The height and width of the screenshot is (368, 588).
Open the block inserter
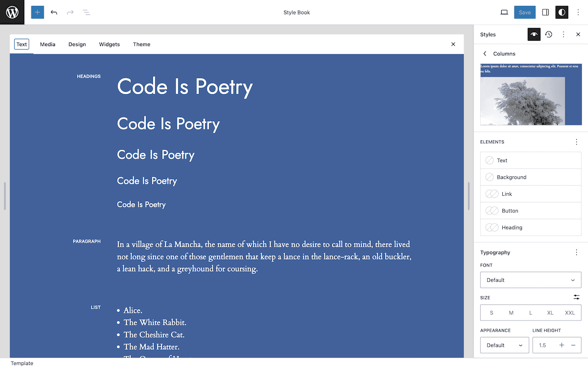[x=37, y=12]
